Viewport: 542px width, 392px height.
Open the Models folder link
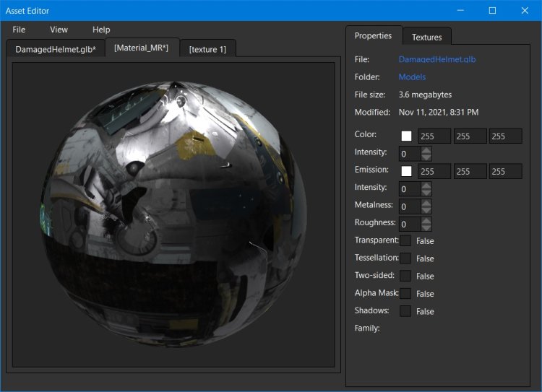pos(412,77)
